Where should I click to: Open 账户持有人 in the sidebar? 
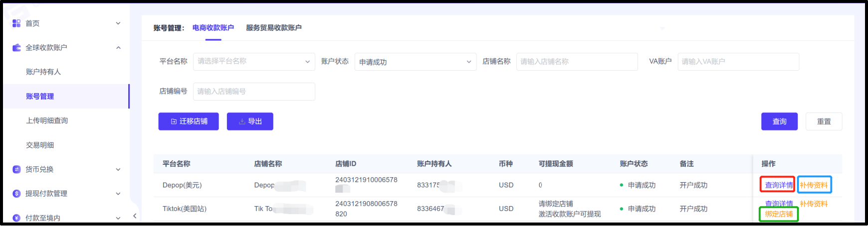pyautogui.click(x=43, y=72)
